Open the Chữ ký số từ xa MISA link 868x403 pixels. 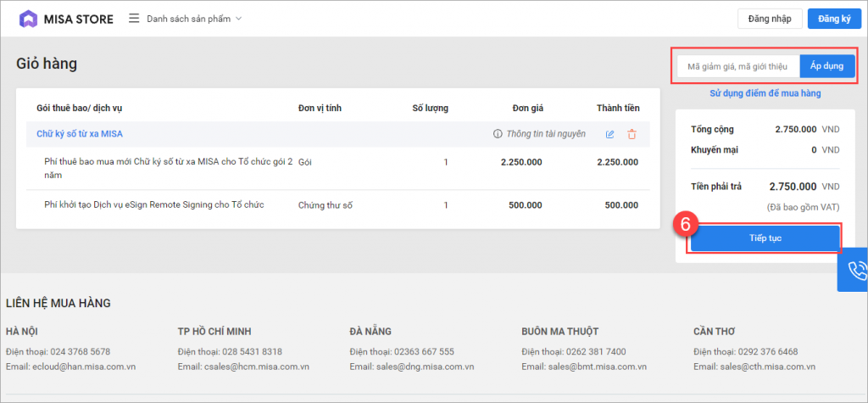pos(80,133)
